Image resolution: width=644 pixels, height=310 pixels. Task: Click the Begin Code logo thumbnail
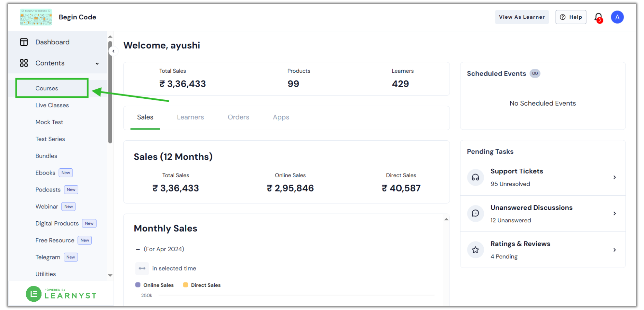36,17
